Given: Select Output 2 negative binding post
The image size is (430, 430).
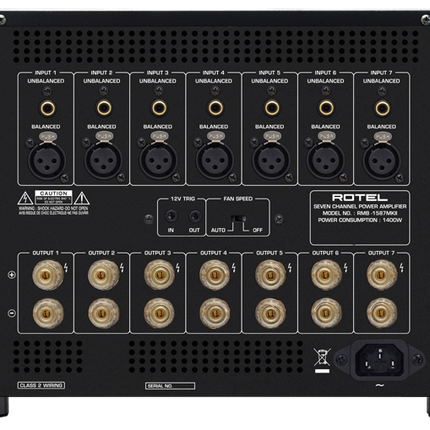Looking at the screenshot, I should (x=104, y=313).
